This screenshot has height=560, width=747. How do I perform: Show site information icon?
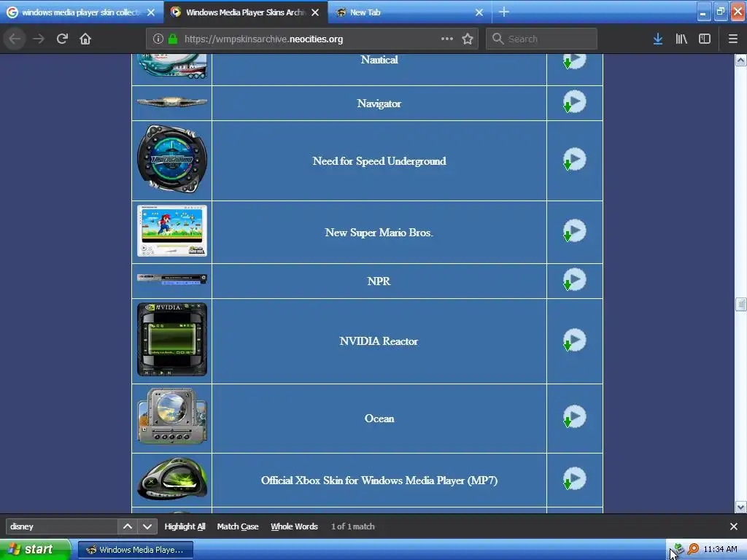(158, 39)
